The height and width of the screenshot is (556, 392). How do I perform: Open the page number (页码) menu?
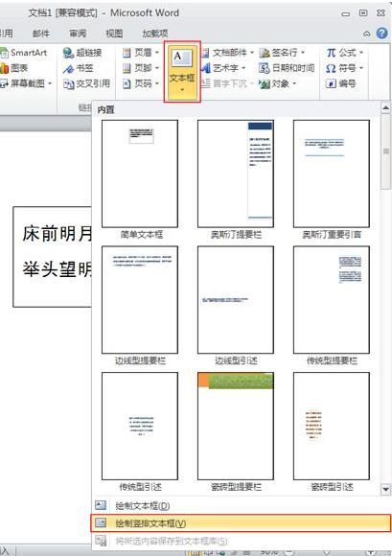click(x=141, y=83)
